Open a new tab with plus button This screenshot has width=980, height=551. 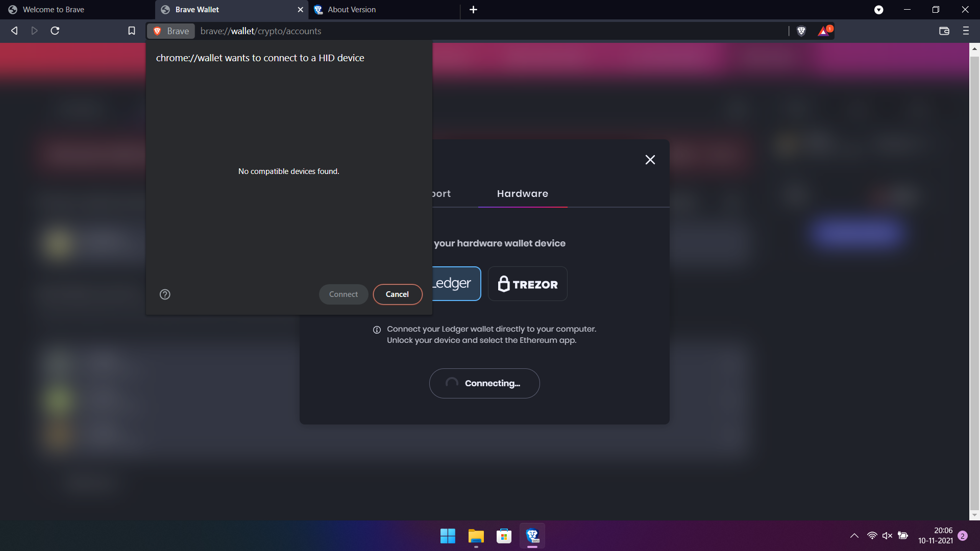tap(473, 10)
